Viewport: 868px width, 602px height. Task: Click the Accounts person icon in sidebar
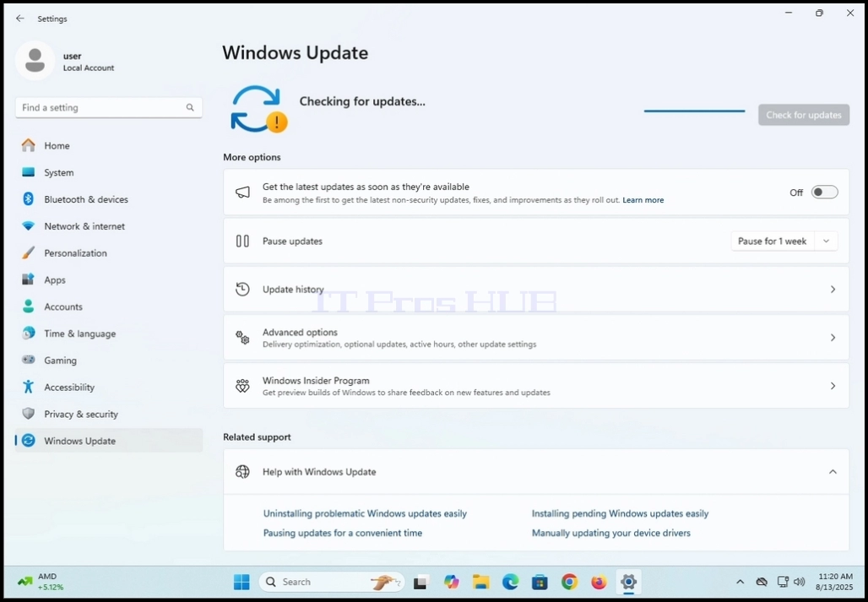[x=28, y=306]
